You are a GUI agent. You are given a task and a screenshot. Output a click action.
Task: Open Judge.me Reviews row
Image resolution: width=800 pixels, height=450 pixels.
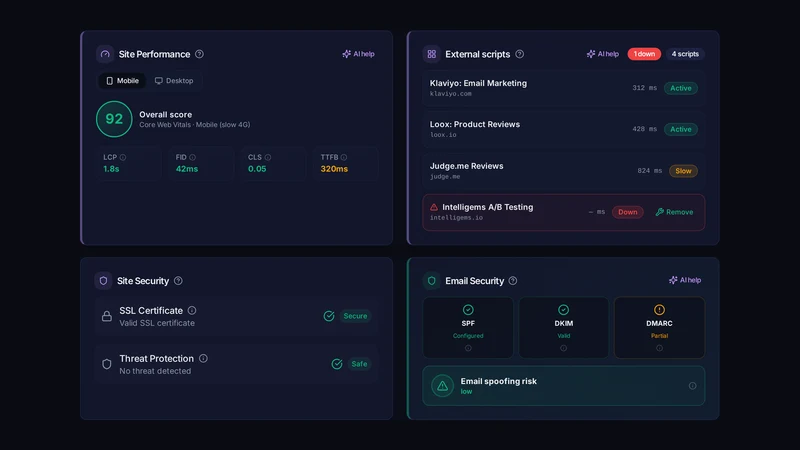pos(564,171)
